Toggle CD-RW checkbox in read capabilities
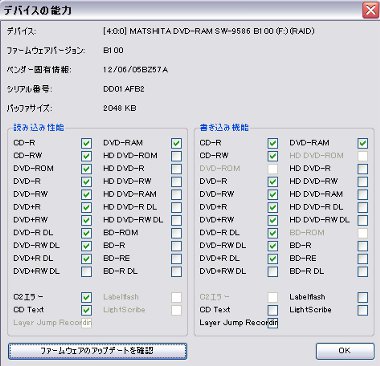380x366 pixels. coord(86,156)
